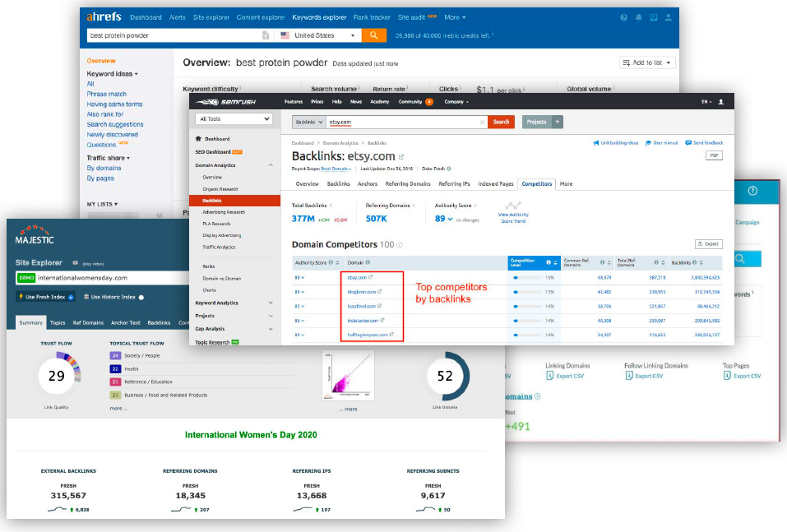Click the plus icon next to Projects
Screen dimensions: 787x532
click(558, 122)
